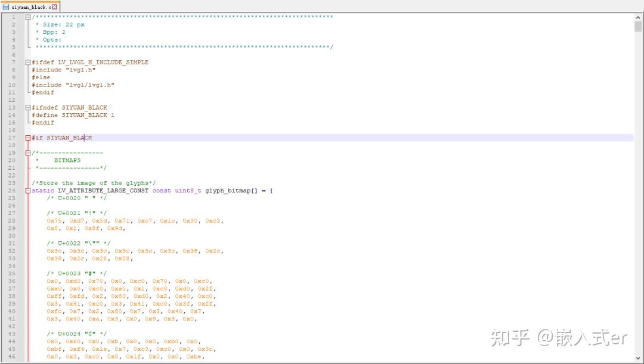Click the #define SIYUAN_BLACK 1 line
Viewport: 644px width, 364px height.
73,116
